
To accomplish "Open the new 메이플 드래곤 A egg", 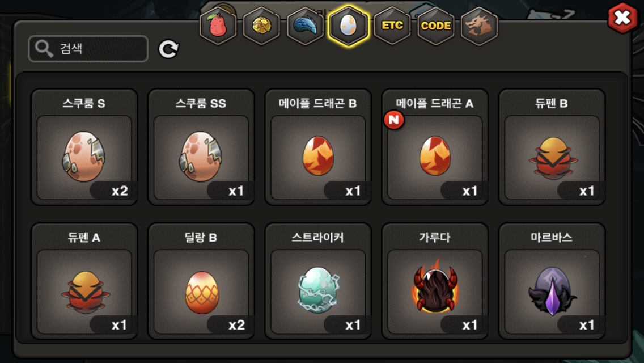I will [x=435, y=147].
